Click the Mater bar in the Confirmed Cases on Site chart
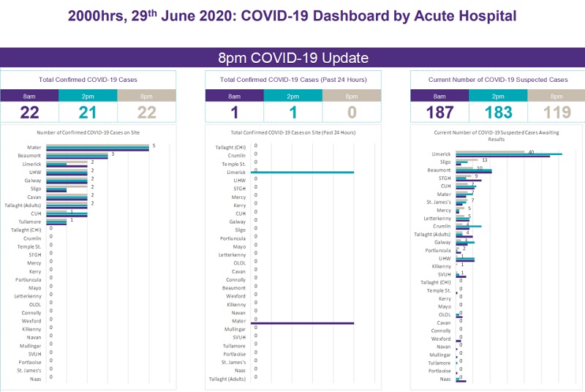Screen dimensions: 585x392 [97, 148]
